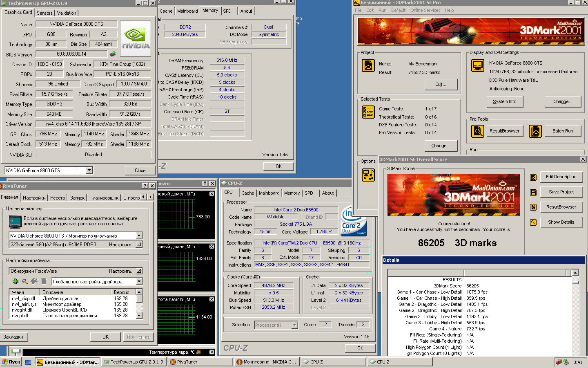
Task: Click the Project Edit... button
Action: pos(441,84)
